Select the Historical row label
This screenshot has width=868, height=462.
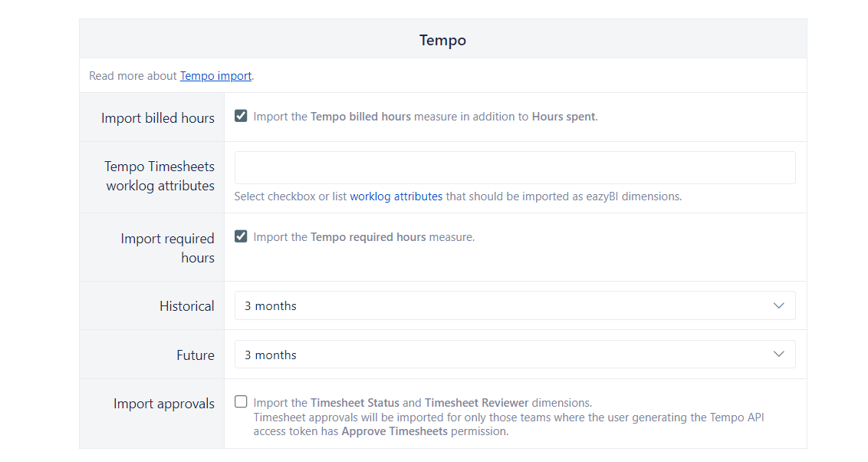point(187,306)
